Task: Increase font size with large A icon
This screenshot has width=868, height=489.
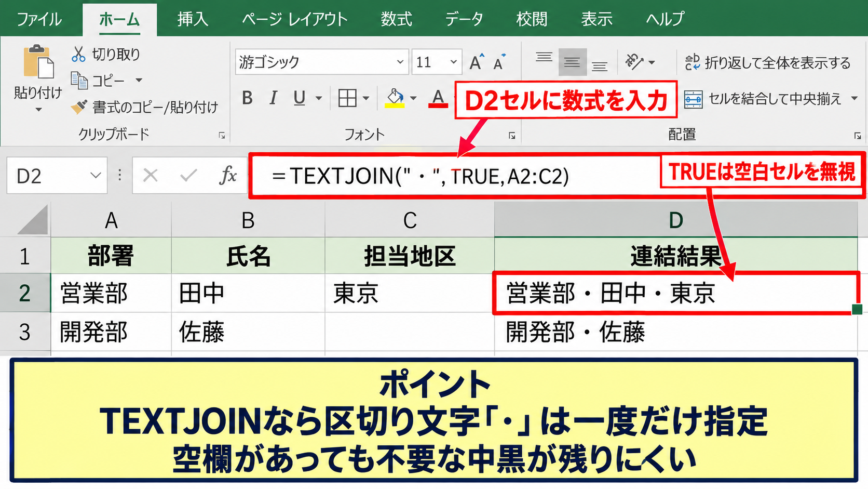Action: tap(477, 62)
